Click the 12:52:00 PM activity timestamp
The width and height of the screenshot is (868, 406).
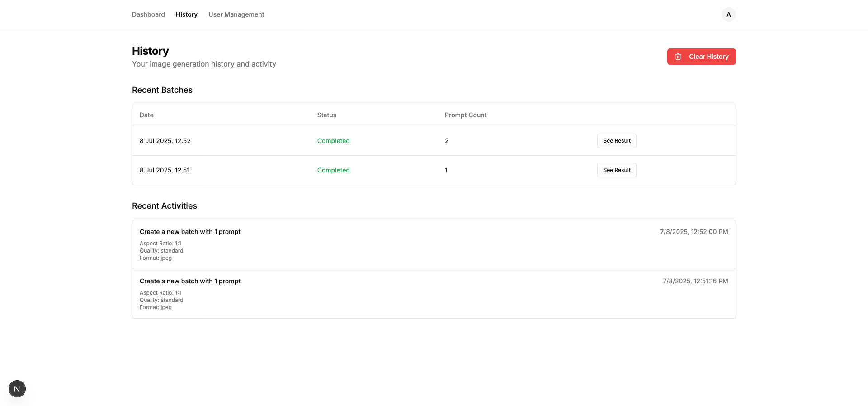(693, 232)
